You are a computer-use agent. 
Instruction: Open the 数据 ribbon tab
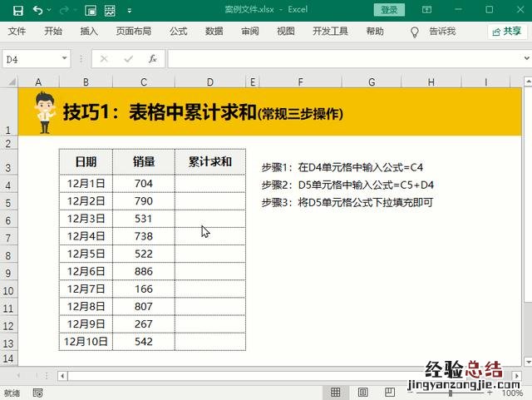(x=214, y=32)
